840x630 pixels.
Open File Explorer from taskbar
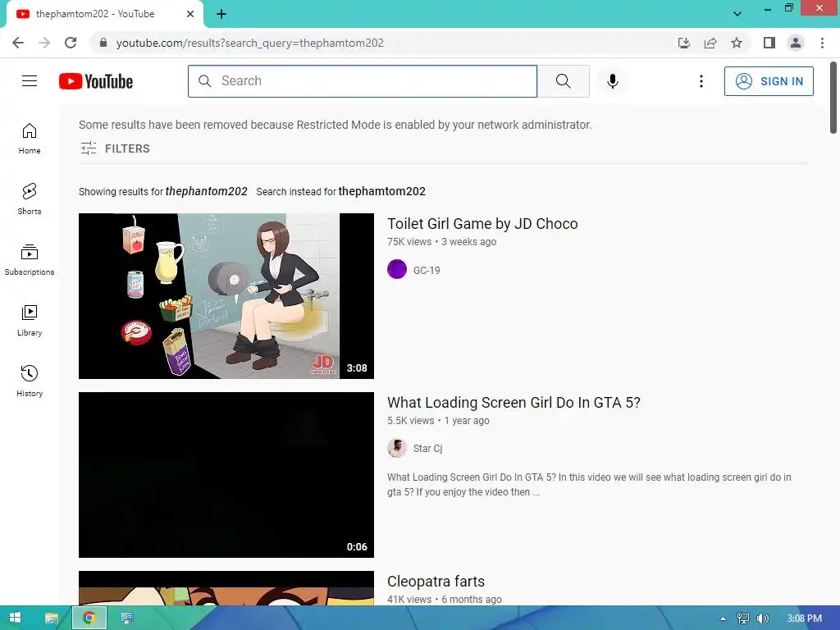[52, 619]
